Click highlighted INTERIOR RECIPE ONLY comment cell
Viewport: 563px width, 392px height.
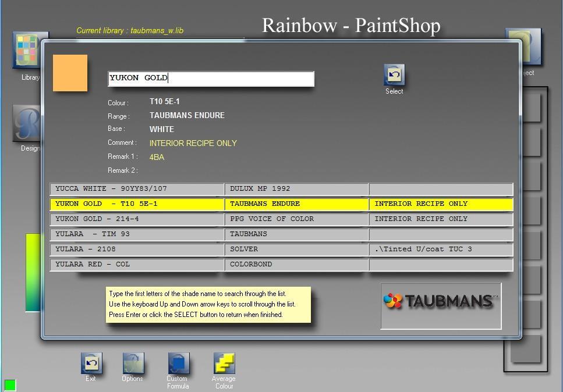click(x=441, y=204)
